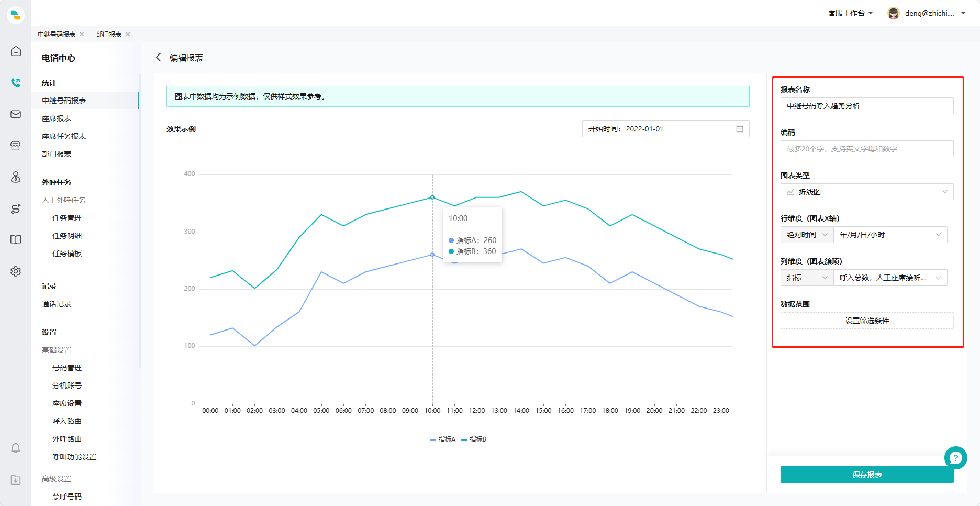Click the back arrow next to 编辑报表

158,58
